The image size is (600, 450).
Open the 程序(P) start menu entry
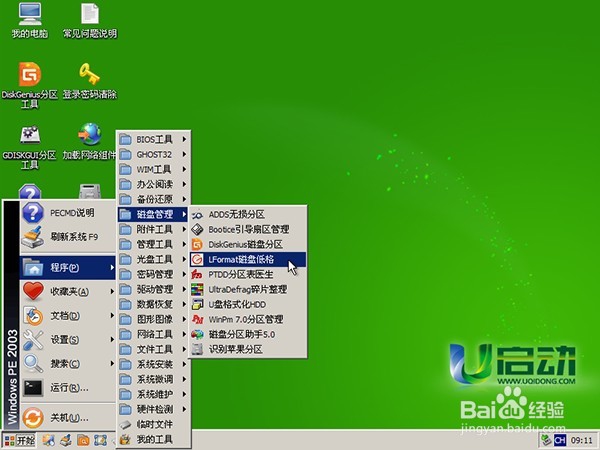click(68, 267)
